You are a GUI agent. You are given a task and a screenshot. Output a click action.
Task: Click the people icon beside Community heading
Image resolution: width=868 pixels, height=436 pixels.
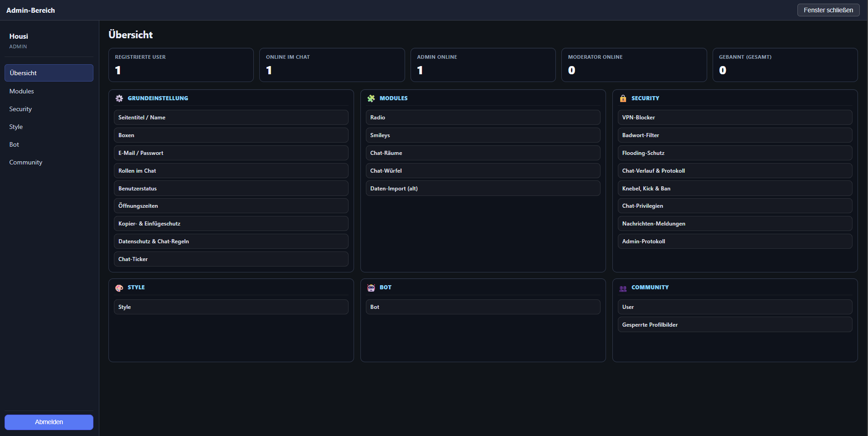pos(623,288)
